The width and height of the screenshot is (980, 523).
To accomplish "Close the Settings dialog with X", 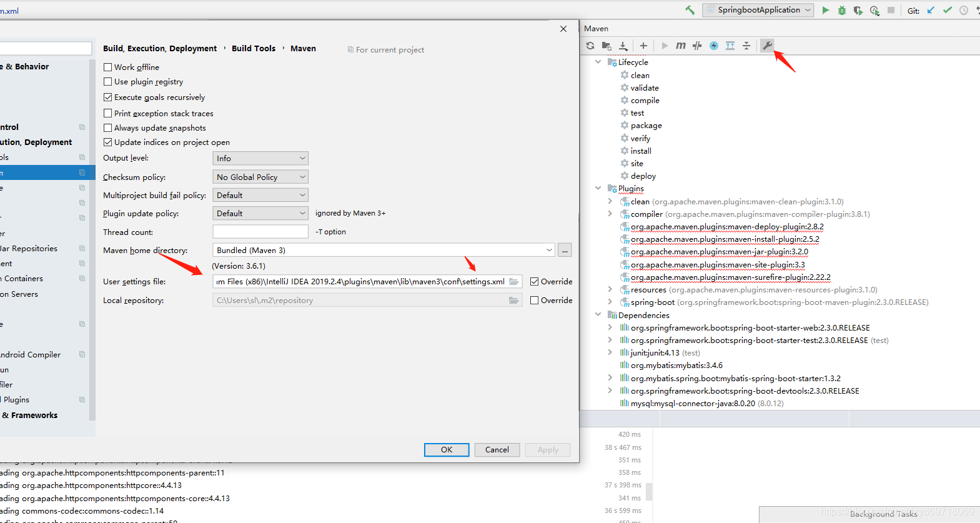I will (x=563, y=29).
